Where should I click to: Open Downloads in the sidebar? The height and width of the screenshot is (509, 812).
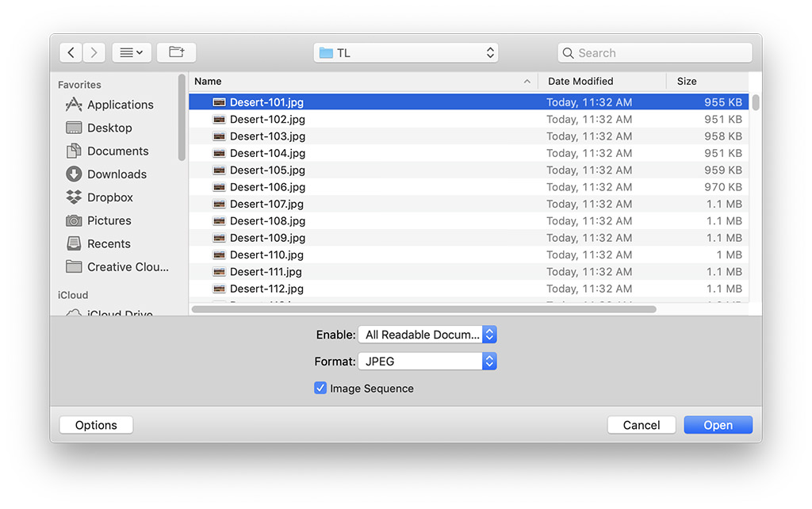106,174
